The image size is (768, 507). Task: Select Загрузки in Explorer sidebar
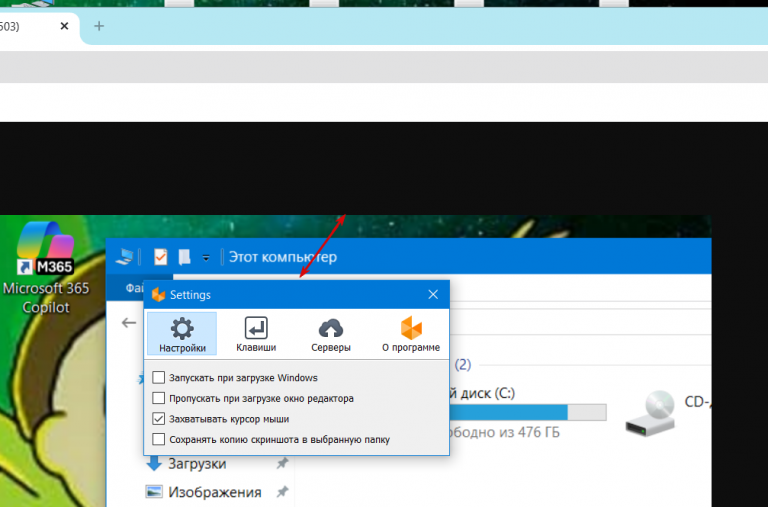(197, 463)
